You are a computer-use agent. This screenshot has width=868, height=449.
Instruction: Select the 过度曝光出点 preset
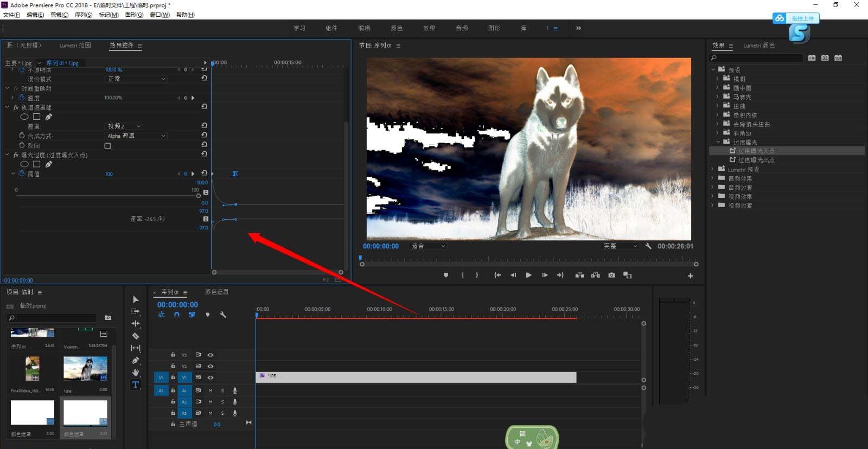[756, 160]
